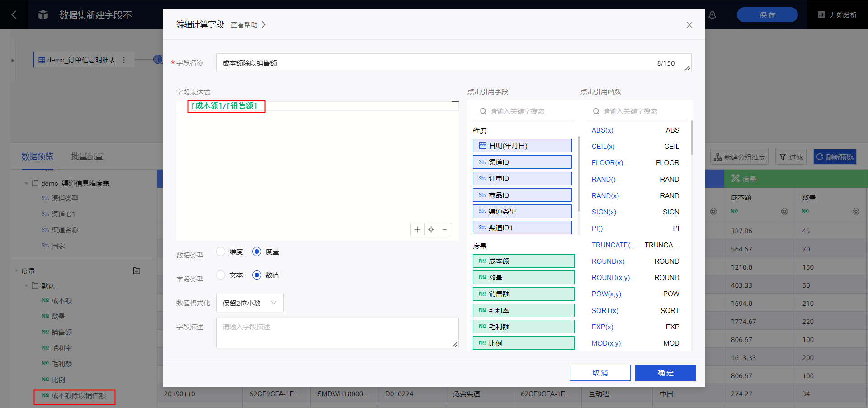Open the three-dot menu on demo_订单信息明细表

pyautogui.click(x=124, y=60)
